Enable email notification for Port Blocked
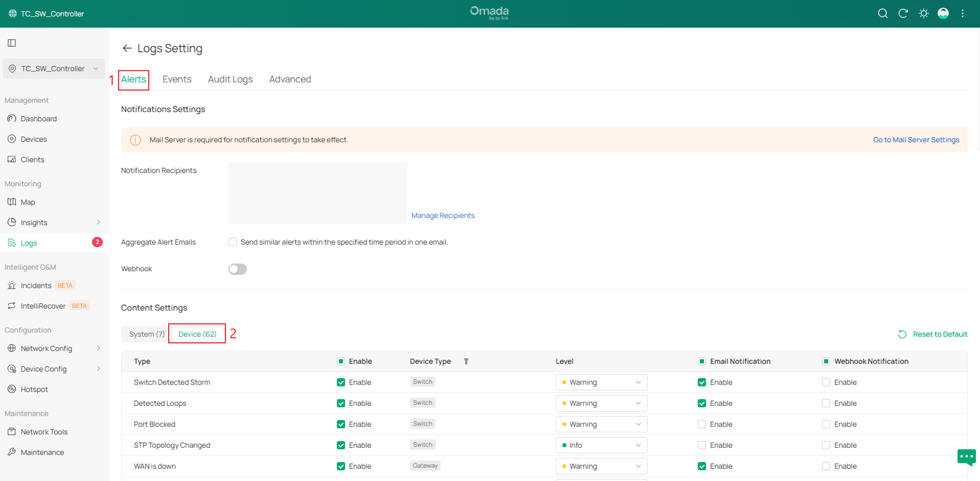Viewport: 980px width, 481px height. tap(702, 424)
